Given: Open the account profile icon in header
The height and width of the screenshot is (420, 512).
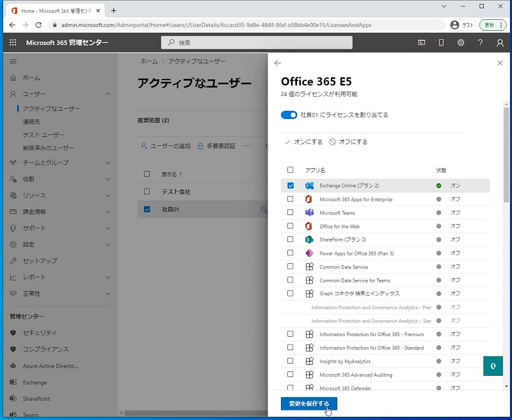Looking at the screenshot, I should tap(500, 43).
